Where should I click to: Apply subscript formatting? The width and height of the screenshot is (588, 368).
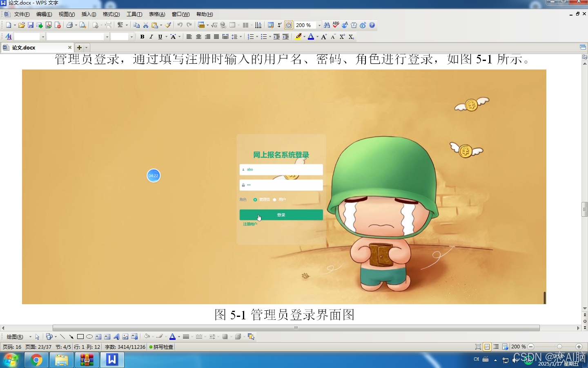coord(351,37)
